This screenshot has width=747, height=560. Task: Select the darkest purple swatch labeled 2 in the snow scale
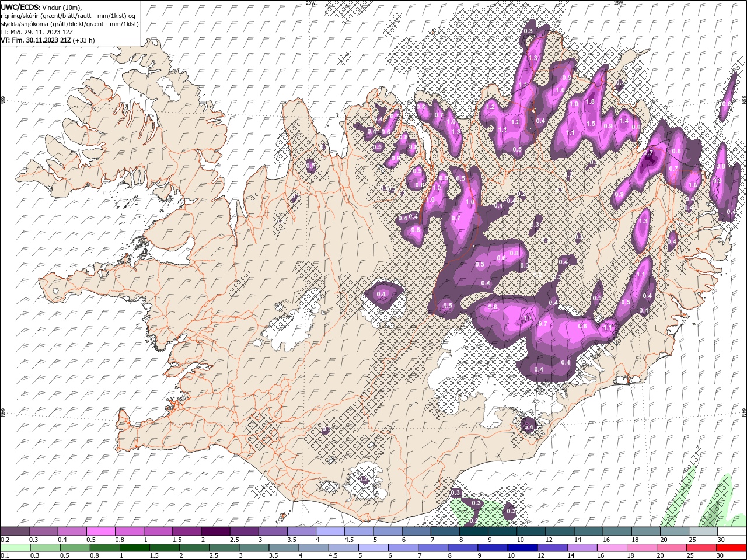[215, 531]
